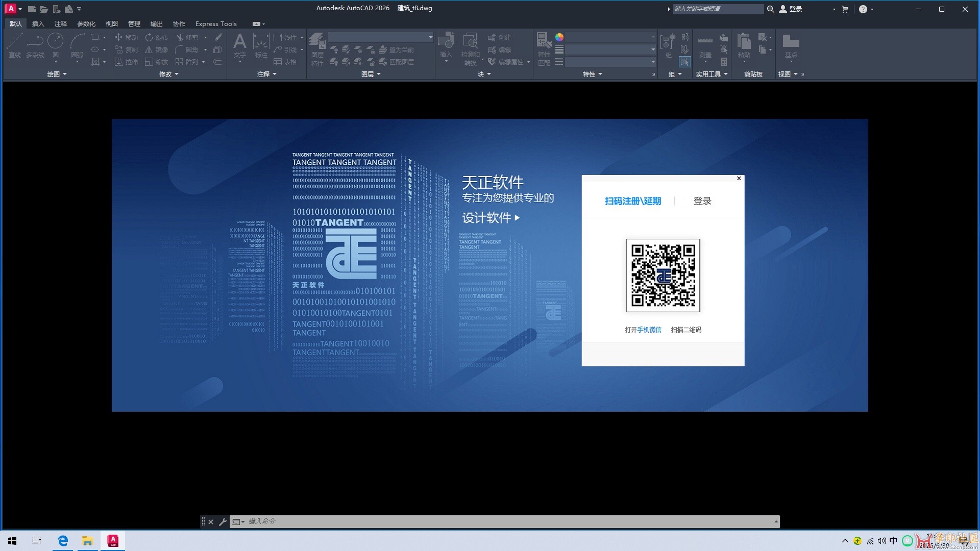
Task: Click New drawing icon in quick access
Action: pos(32,9)
